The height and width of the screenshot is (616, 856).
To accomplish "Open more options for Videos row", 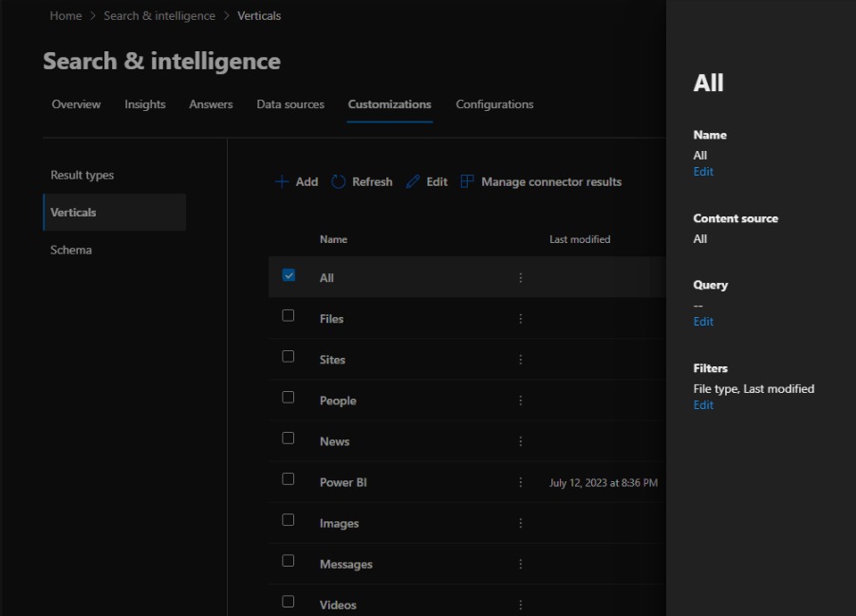I will tap(521, 605).
